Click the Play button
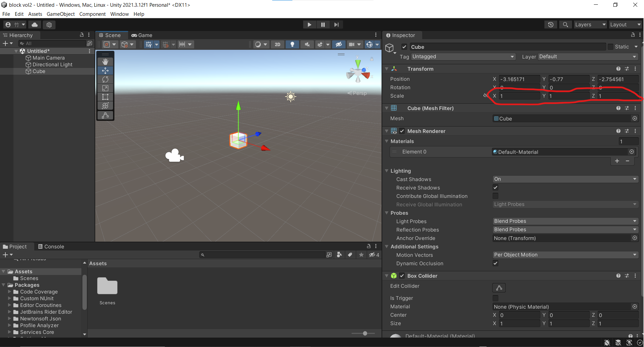 (x=309, y=25)
